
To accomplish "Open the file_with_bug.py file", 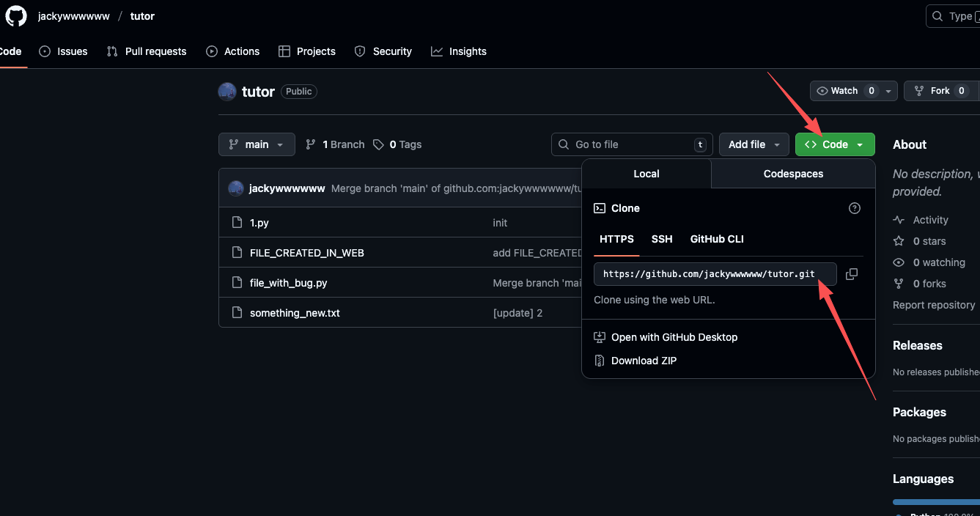I will (288, 283).
